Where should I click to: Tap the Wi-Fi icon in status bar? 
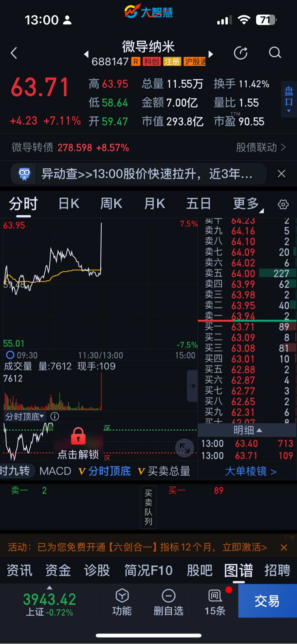pos(244,20)
